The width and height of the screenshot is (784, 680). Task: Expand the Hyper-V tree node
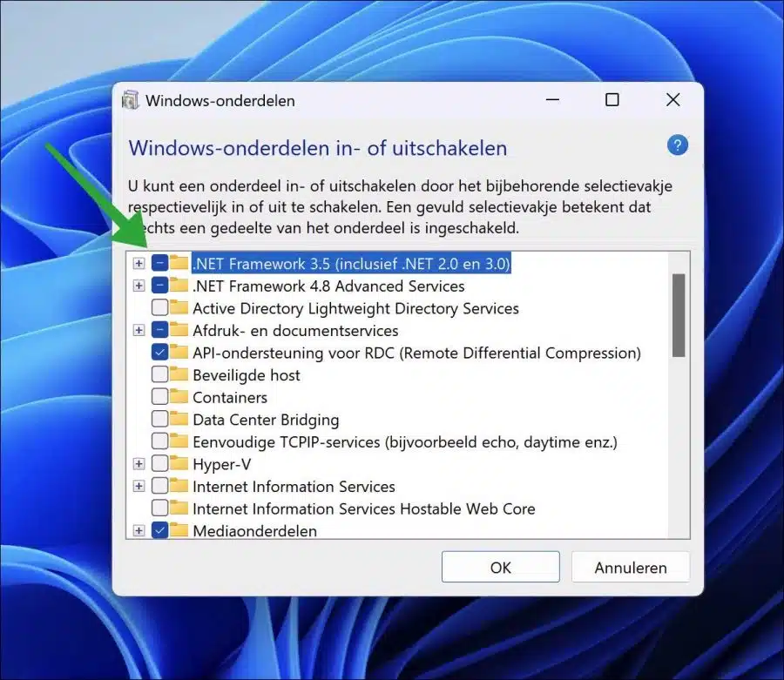point(139,464)
